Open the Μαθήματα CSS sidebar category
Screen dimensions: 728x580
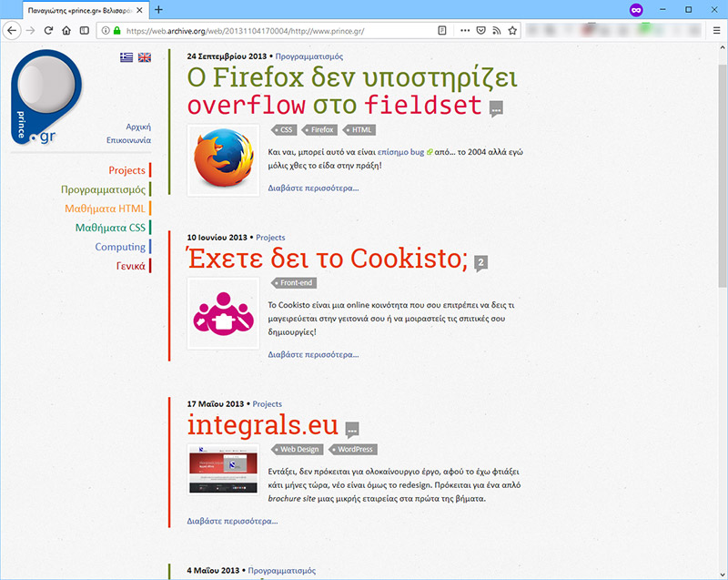tap(110, 228)
